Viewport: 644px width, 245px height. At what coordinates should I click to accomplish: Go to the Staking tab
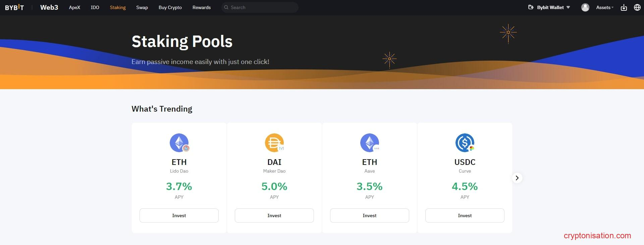click(118, 7)
